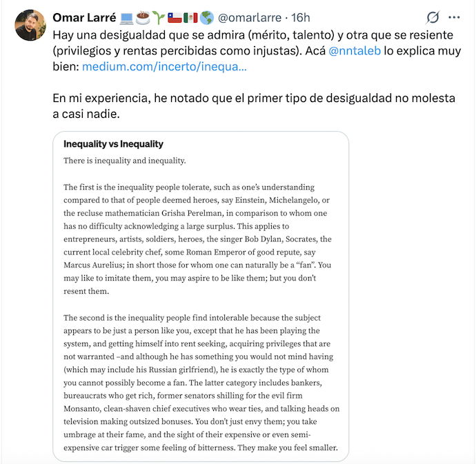Click the Chile flag emoji
The width and height of the screenshot is (476, 464).
coord(175,17)
